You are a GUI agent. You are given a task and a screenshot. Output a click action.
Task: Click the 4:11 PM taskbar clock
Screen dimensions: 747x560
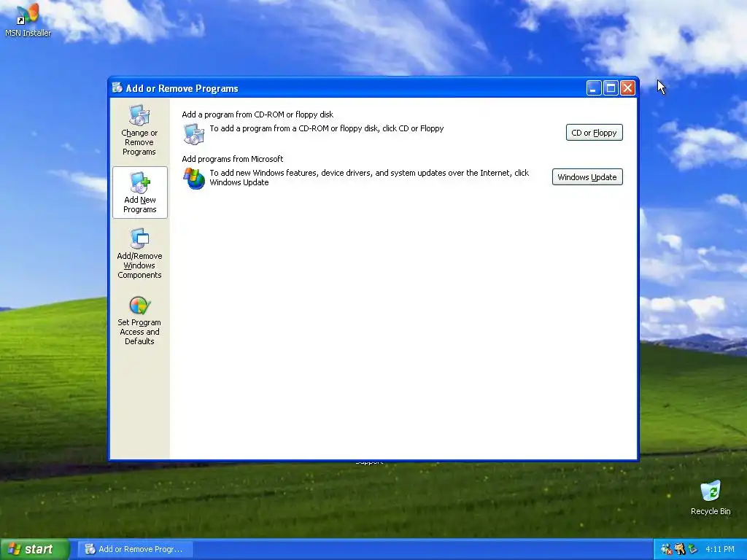click(720, 549)
